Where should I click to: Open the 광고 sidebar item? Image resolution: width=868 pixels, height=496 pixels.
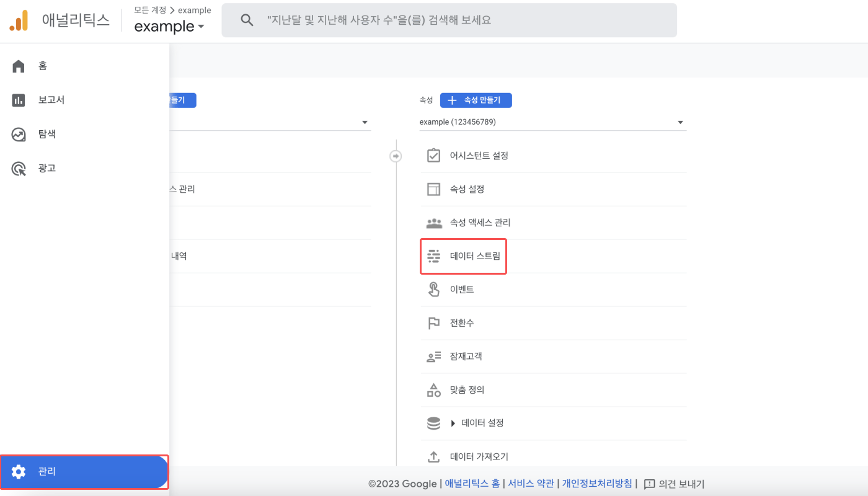(x=84, y=168)
